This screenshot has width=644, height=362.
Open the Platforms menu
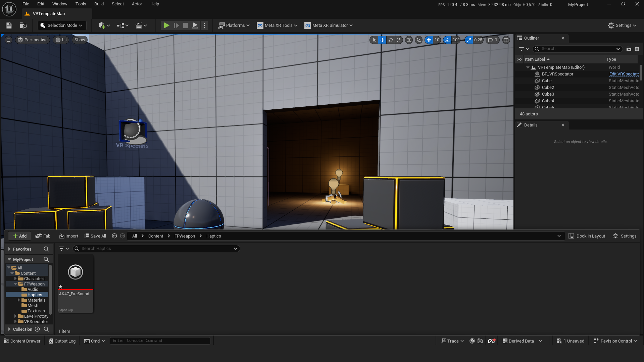coord(234,25)
